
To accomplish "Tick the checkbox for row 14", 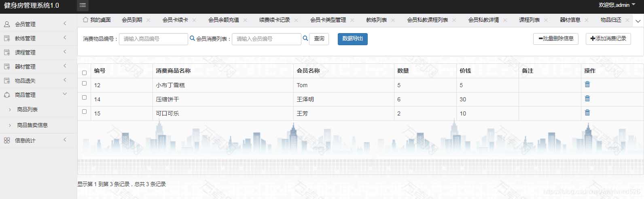I will [x=84, y=97].
